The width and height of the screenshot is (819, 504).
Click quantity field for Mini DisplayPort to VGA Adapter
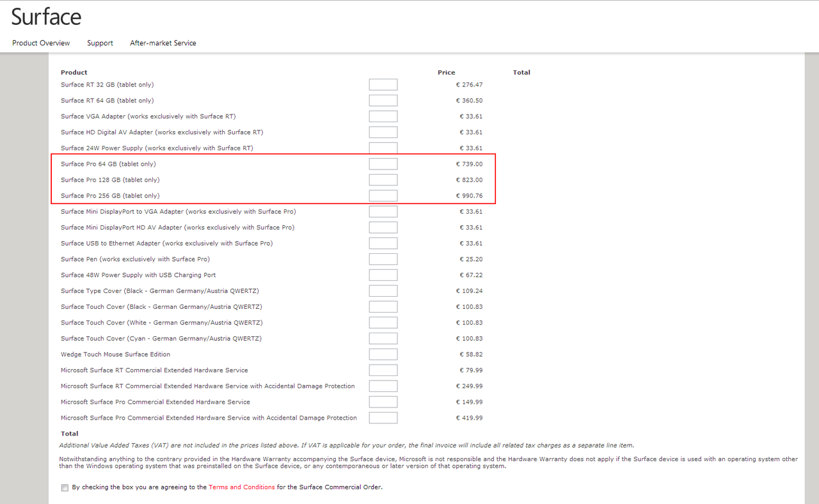click(383, 212)
